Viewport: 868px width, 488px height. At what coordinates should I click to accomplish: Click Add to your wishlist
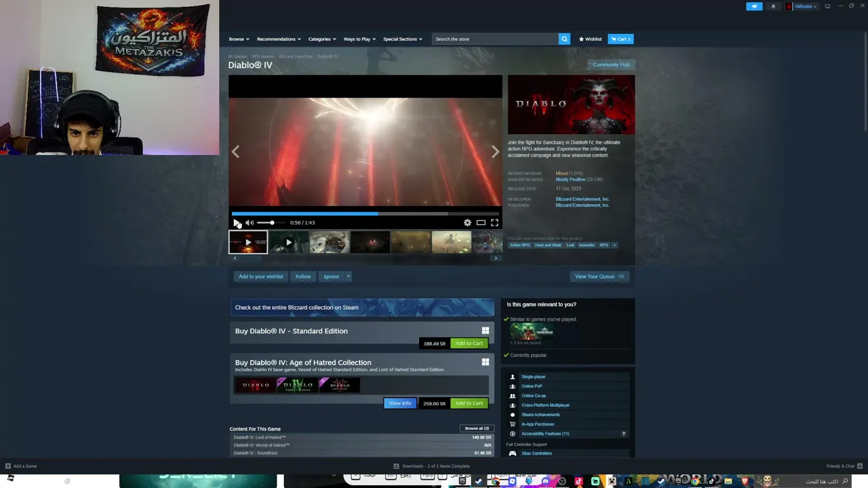tap(260, 277)
